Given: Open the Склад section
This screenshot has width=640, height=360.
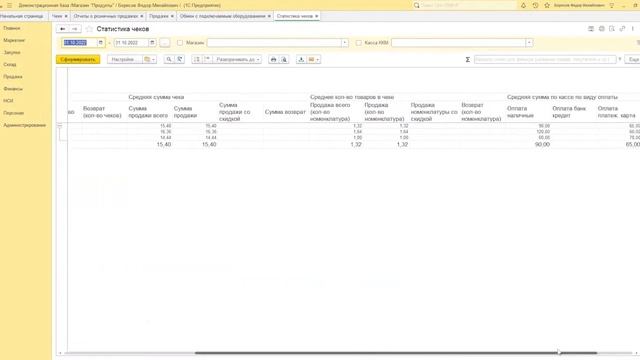Looking at the screenshot, I should point(10,64).
